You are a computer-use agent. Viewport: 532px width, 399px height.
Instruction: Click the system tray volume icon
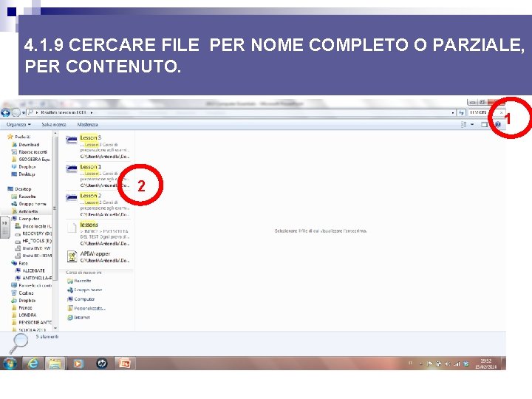pyautogui.click(x=448, y=364)
